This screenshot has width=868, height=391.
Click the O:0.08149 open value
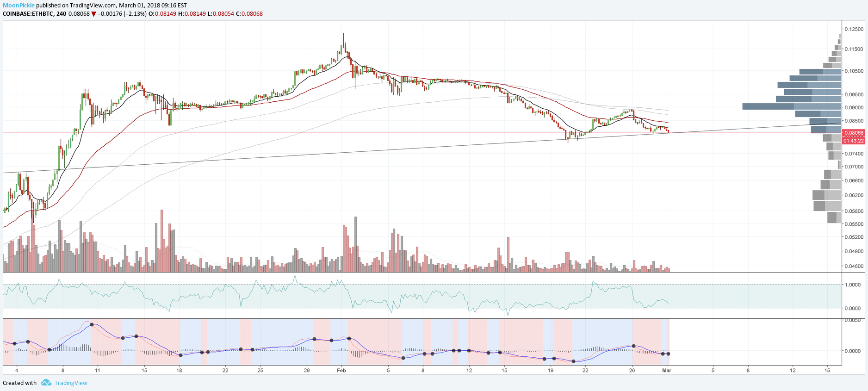point(162,14)
